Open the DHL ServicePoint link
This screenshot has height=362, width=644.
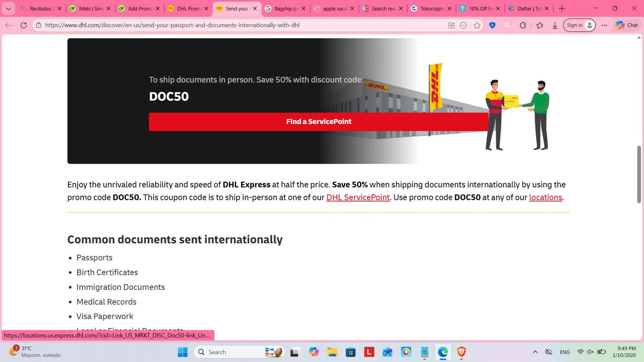358,197
